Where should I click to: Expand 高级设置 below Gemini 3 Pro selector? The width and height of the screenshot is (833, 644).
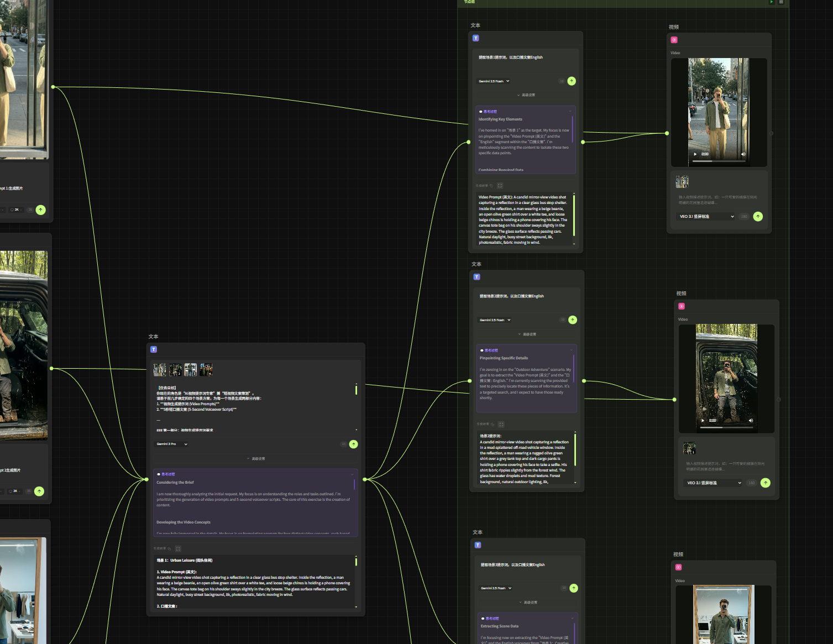pyautogui.click(x=256, y=459)
